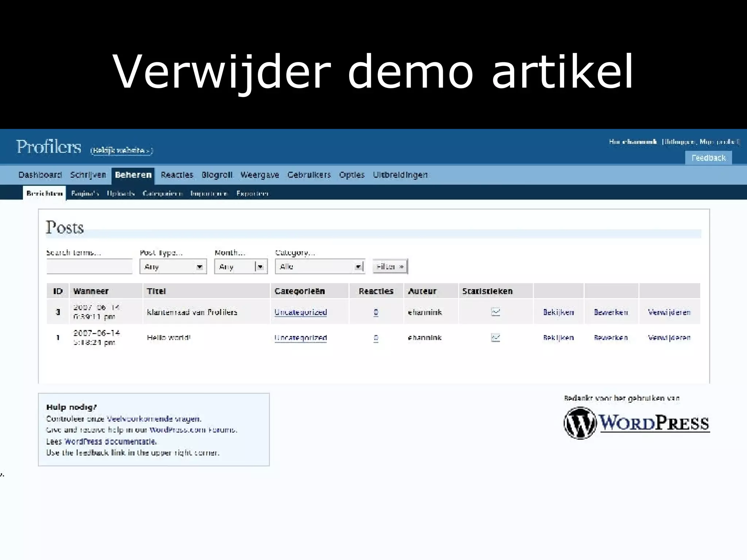Image resolution: width=747 pixels, height=560 pixels.
Task: Click Verwijderen for Klantenraad van Profilers post
Action: (x=669, y=312)
